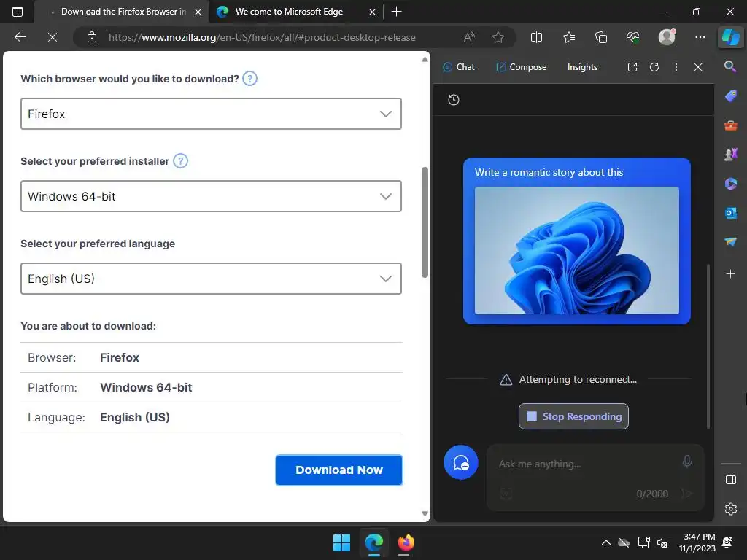Expand the Windows 64-bit installer dropdown

click(211, 196)
